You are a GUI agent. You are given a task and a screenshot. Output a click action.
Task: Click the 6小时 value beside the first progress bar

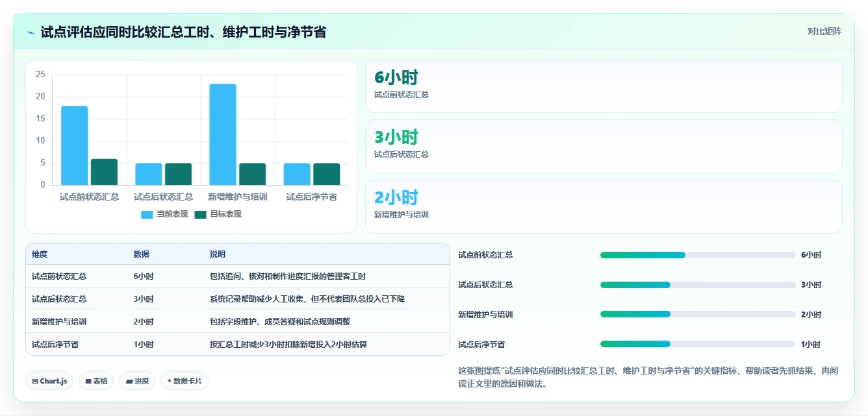tap(811, 255)
